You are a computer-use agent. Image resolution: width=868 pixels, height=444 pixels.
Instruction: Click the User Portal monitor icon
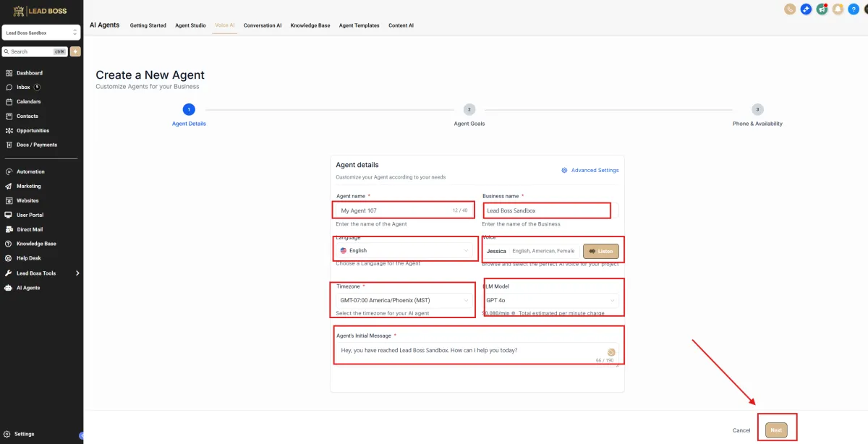click(9, 215)
